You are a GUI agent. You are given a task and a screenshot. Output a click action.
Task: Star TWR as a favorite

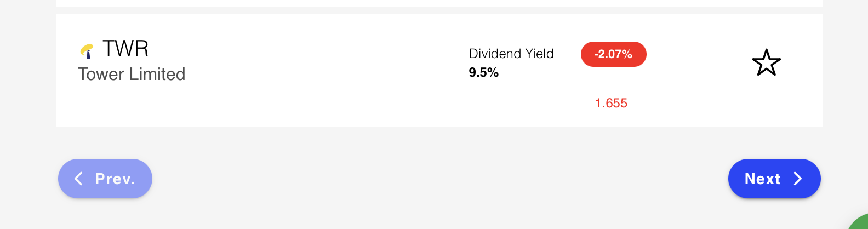(x=766, y=62)
